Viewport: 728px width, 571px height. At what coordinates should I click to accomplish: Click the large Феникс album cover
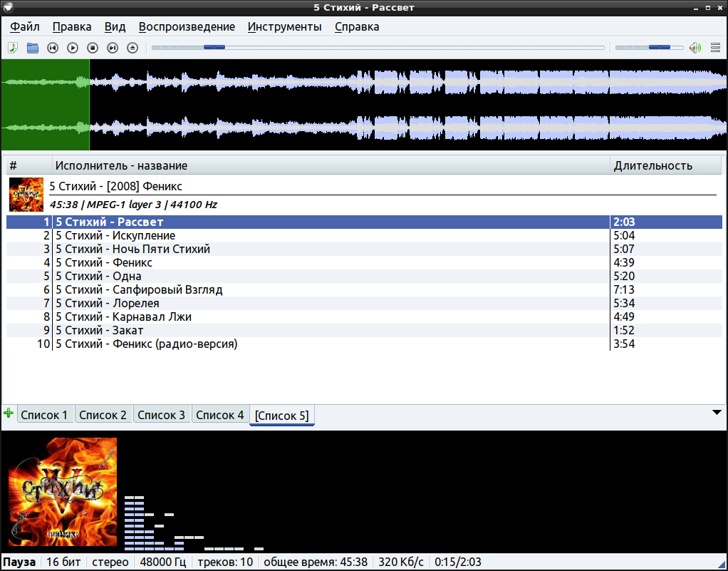click(63, 492)
